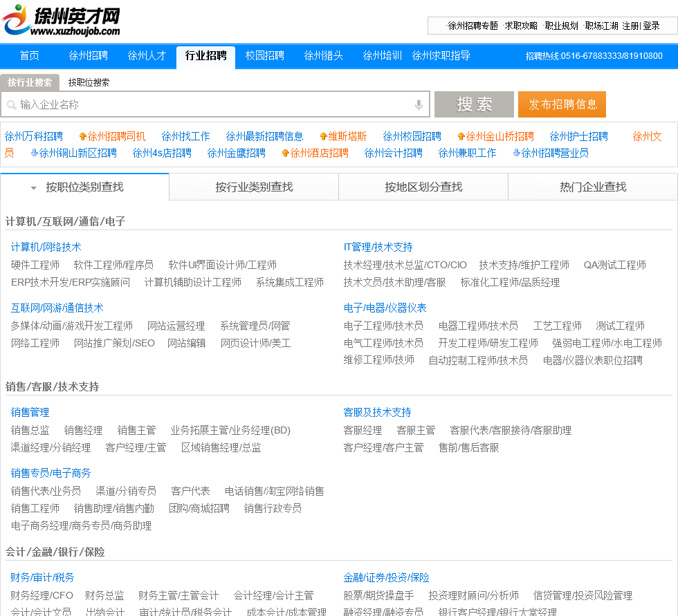Open 徐州会计招聘 link
678x616 pixels.
coord(394,153)
